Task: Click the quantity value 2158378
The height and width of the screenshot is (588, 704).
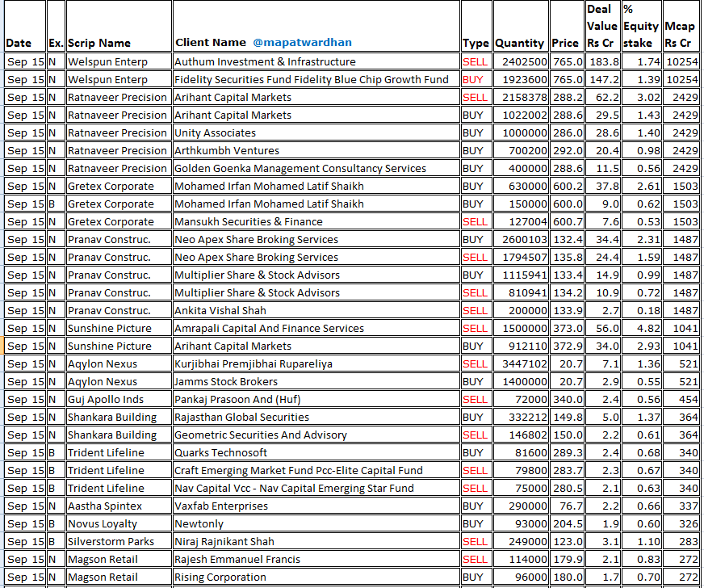Action: pos(521,98)
